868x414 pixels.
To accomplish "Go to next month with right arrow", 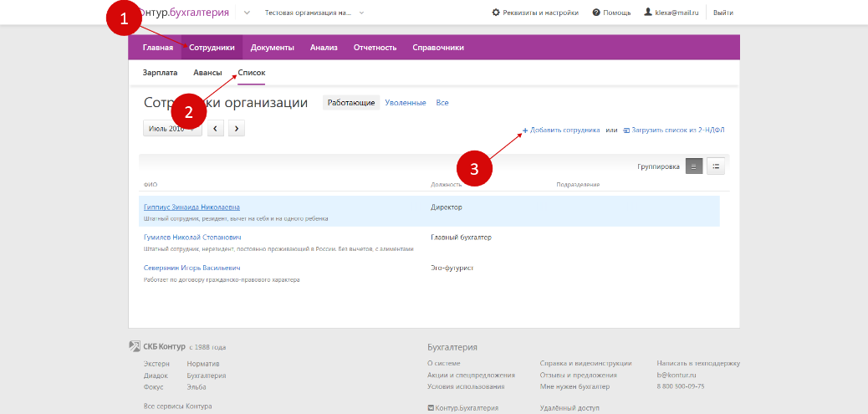I will pos(237,128).
